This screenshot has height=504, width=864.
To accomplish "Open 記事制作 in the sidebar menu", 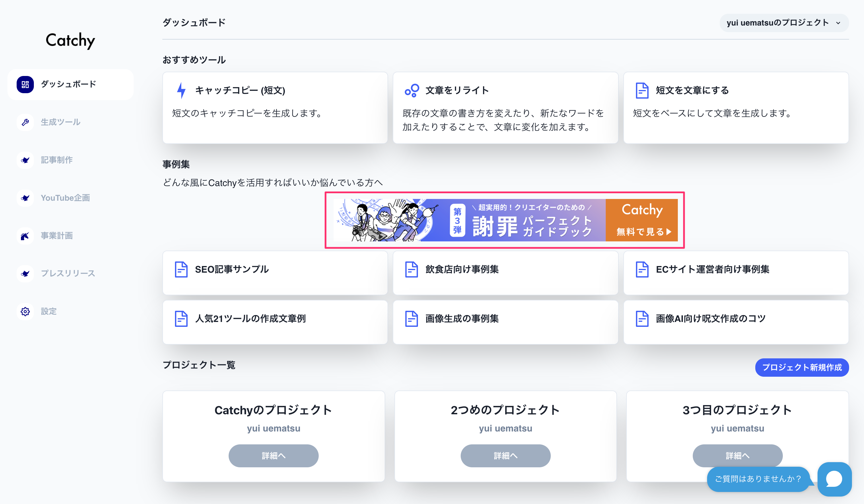I will click(57, 160).
